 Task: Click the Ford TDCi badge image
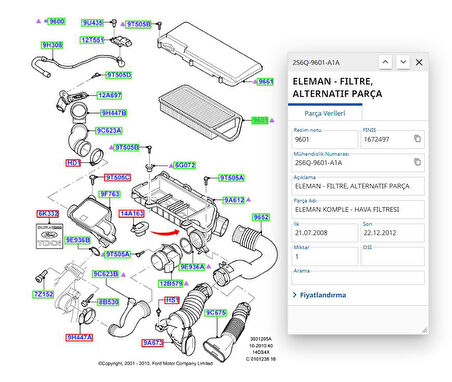tap(49, 236)
